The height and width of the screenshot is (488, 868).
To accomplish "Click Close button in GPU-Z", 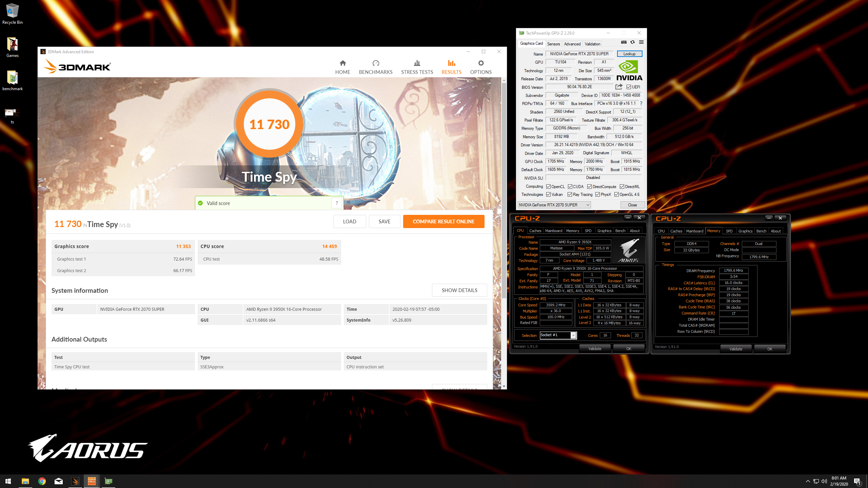I will [632, 205].
